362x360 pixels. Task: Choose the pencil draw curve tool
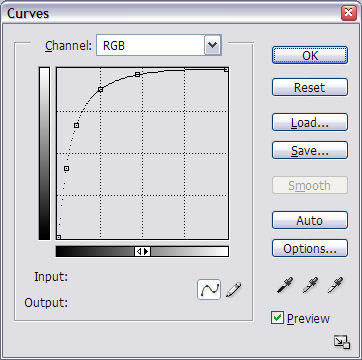(x=233, y=289)
